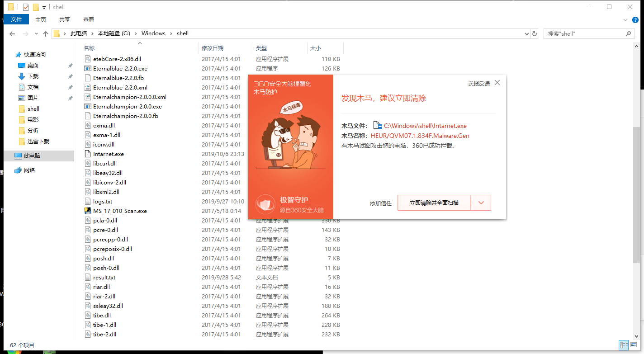The height and width of the screenshot is (354, 644).
Task: Select MS_17_010_Scan.exe file icon
Action: pos(88,211)
